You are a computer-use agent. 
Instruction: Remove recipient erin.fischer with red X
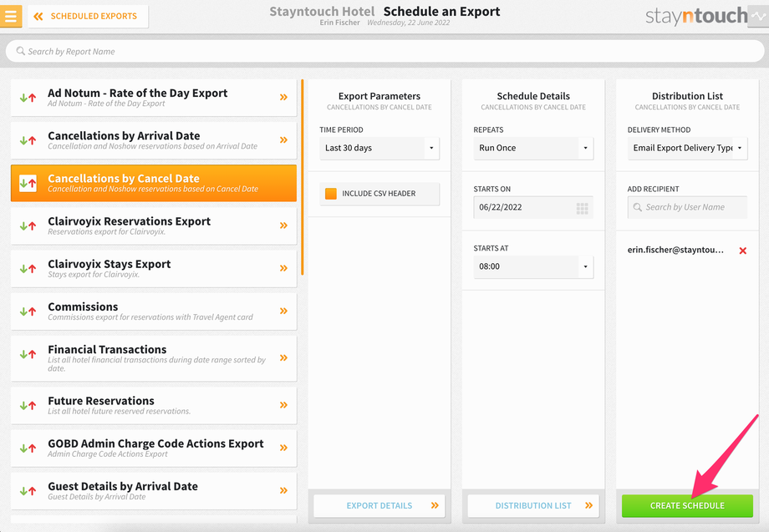point(742,251)
